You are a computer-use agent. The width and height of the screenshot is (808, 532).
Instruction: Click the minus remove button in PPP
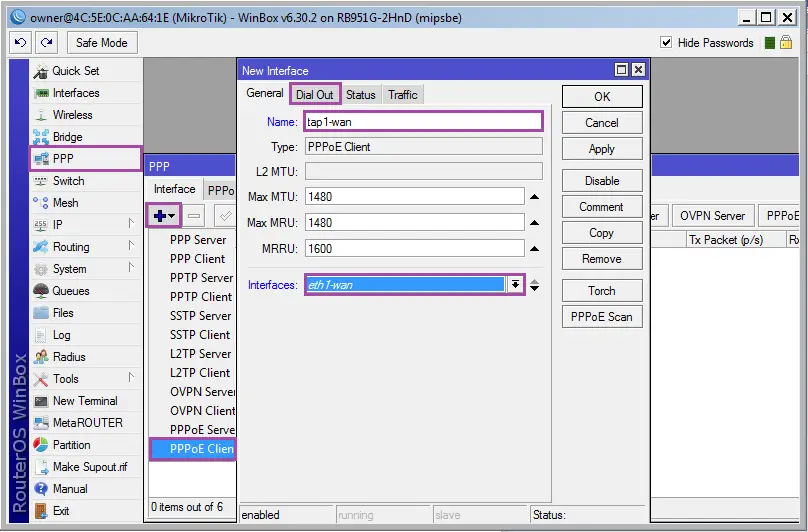[x=194, y=216]
